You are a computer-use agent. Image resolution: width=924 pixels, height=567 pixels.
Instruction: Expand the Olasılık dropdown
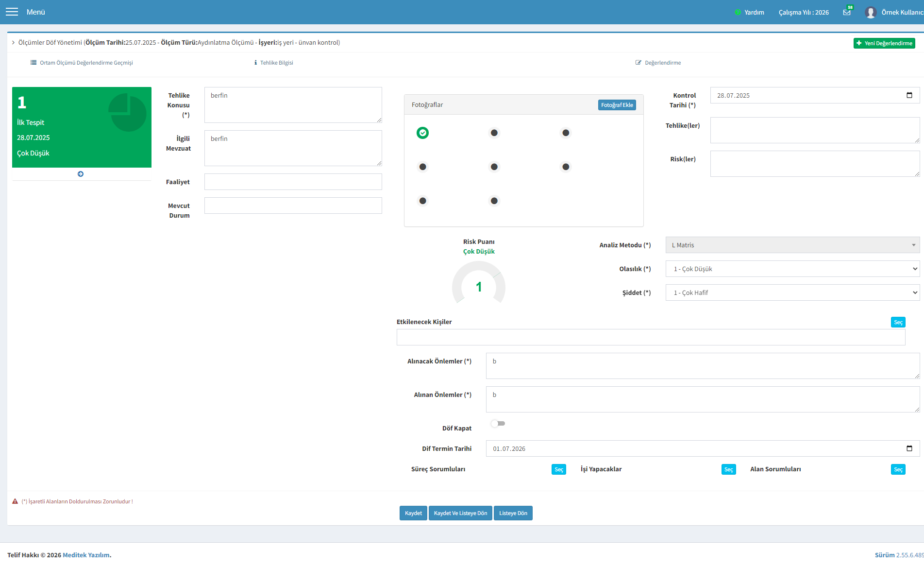click(792, 269)
